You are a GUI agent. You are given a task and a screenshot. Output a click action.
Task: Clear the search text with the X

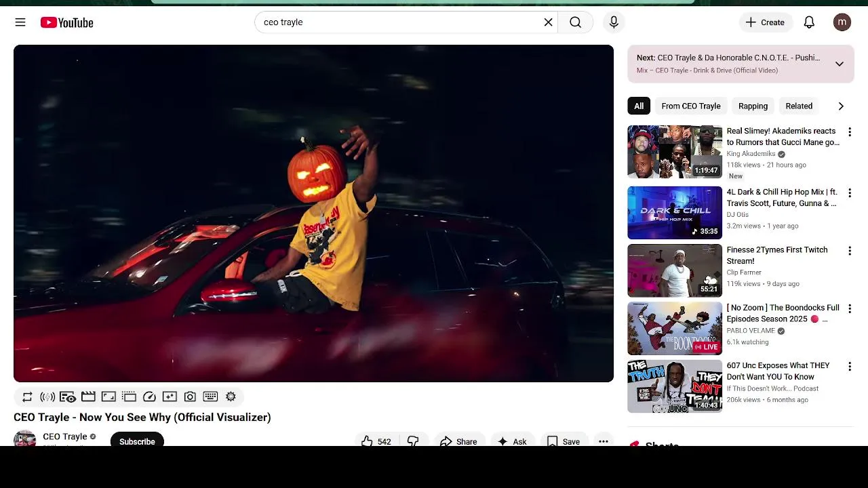(x=548, y=22)
